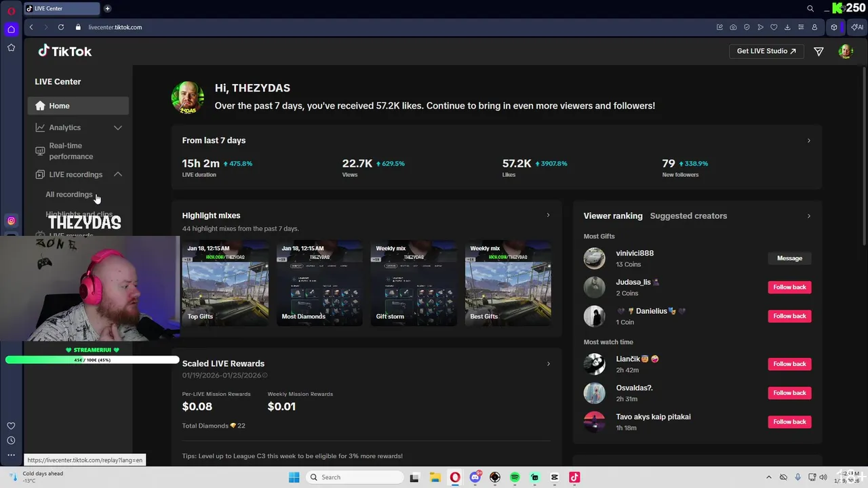Open Viewer ranking panel arrow

(808, 216)
